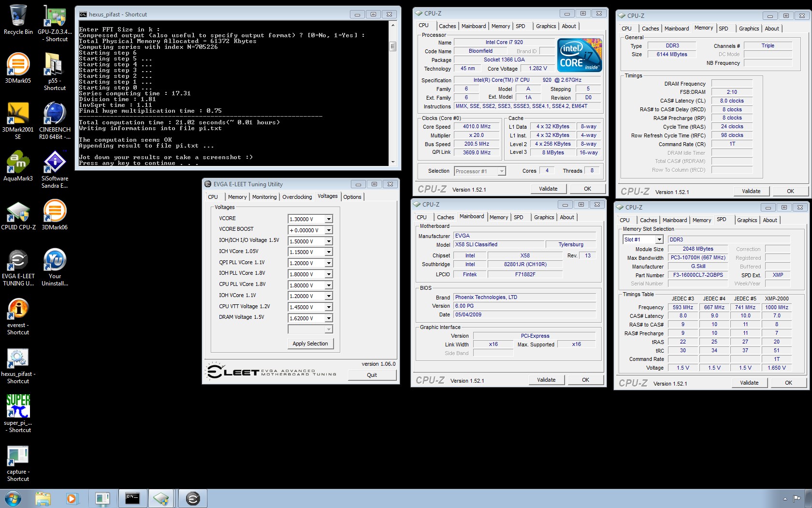Open the GPU-Z shortcut on the desktop
The height and width of the screenshot is (508, 812).
(55, 23)
